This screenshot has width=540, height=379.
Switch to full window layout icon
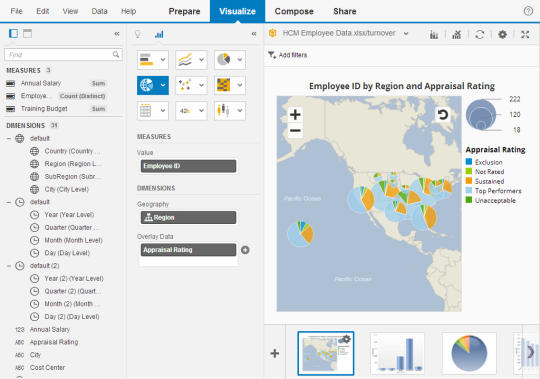pos(28,33)
